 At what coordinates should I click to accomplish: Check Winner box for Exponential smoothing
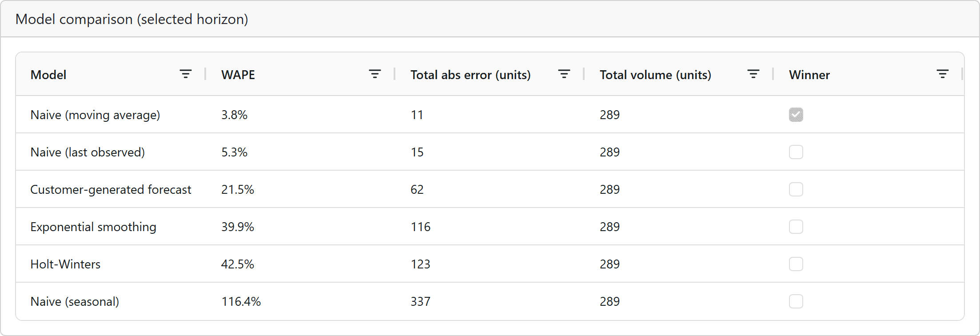pos(796,227)
